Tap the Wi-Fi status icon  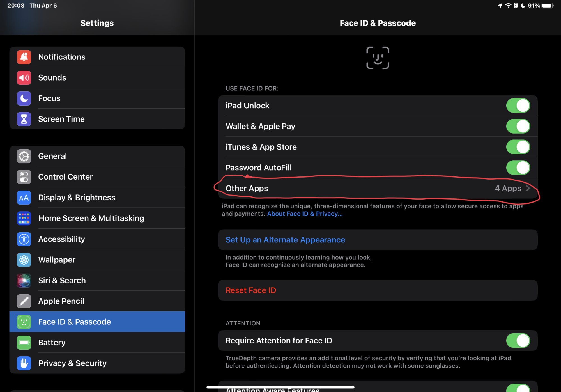pos(508,6)
